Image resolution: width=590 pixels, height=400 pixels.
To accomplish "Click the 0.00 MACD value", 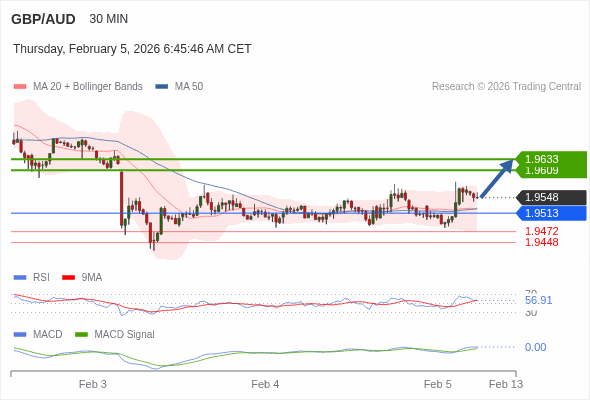I will [535, 347].
